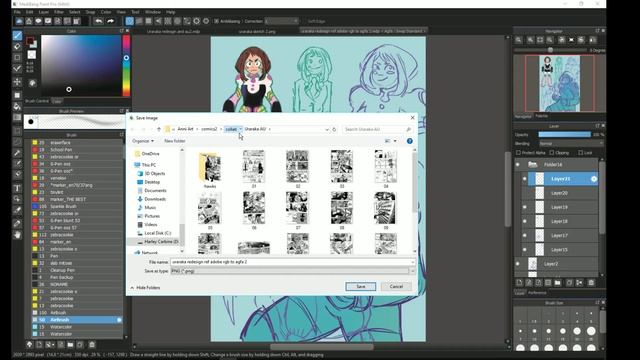
Task: Open the Correction dropdown in toolbar
Action: click(282, 21)
